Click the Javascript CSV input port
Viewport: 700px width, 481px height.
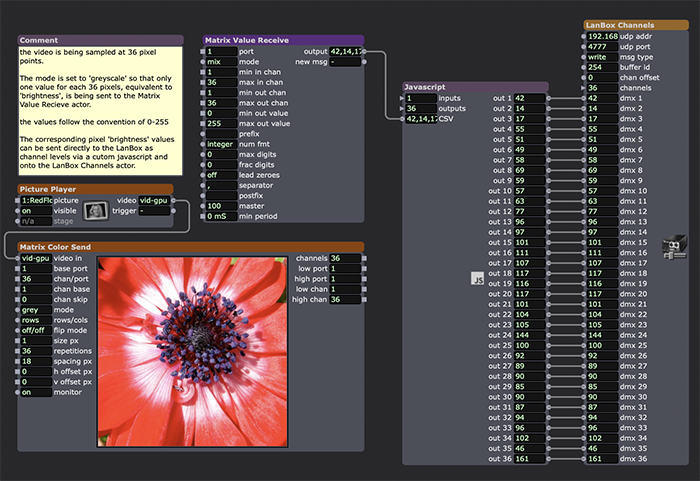coord(403,119)
